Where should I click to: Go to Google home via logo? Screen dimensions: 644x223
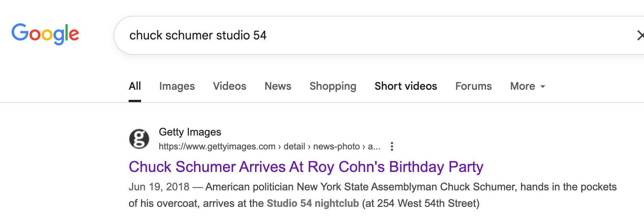(45, 34)
